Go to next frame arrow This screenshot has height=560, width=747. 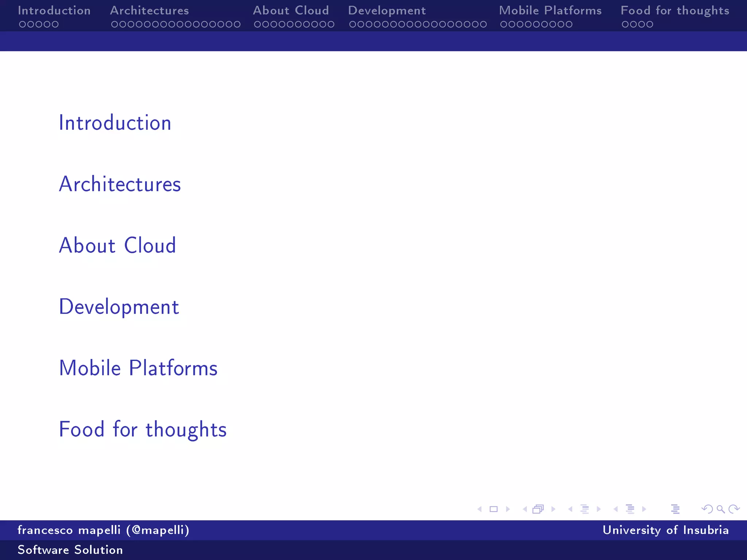pyautogui.click(x=553, y=509)
